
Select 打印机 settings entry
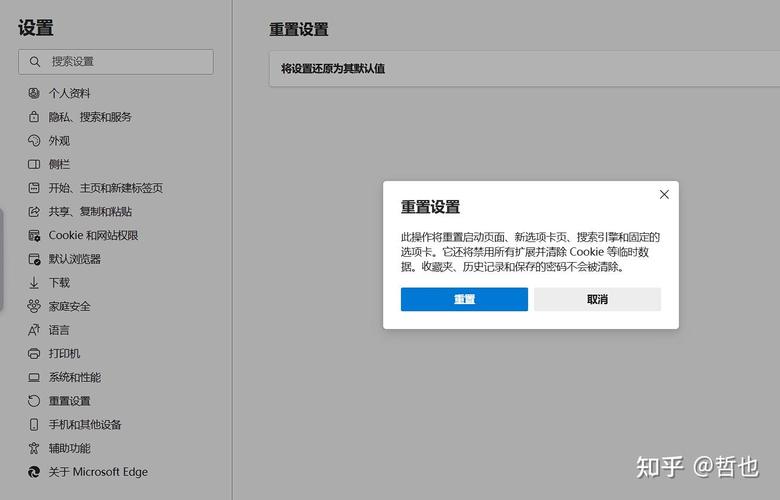coord(64,354)
